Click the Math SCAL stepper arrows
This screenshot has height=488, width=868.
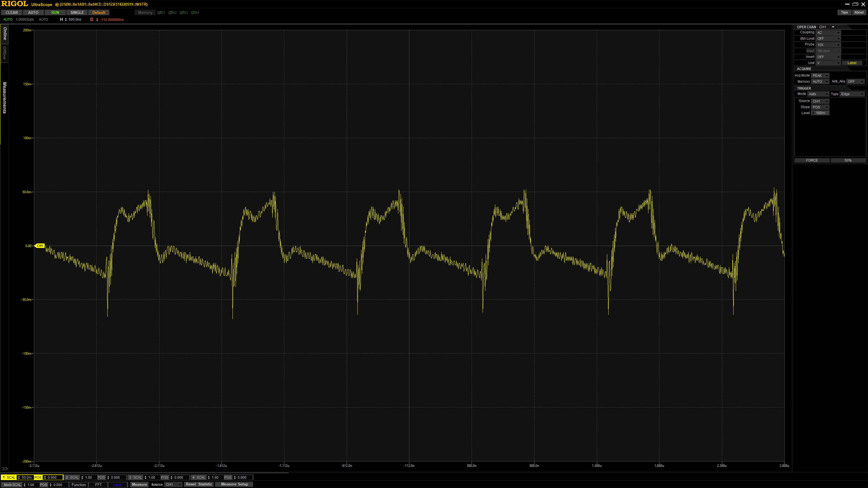(25, 485)
